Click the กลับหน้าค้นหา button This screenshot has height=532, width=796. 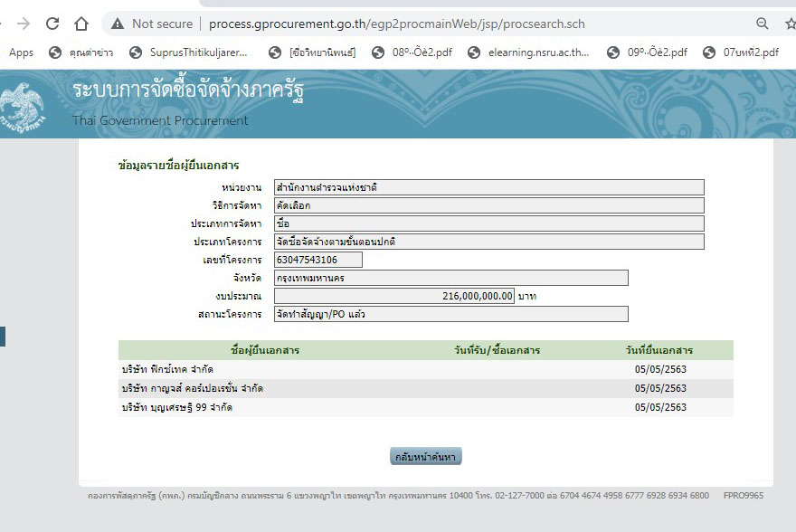(426, 457)
